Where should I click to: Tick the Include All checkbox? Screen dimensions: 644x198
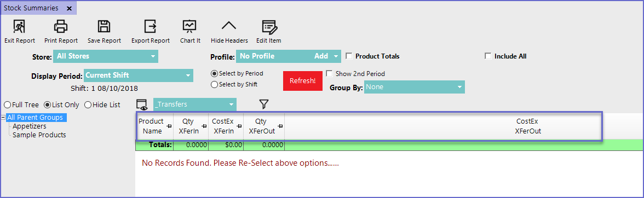click(x=488, y=56)
